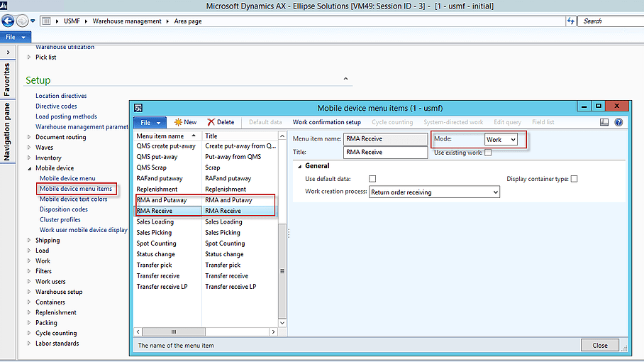644x362 pixels.
Task: Click the Title input field
Action: click(x=385, y=152)
